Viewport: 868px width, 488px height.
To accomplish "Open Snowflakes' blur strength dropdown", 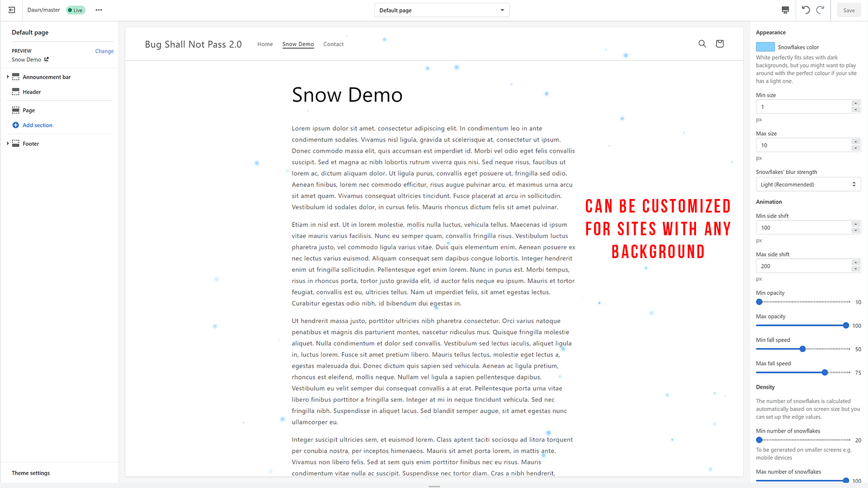I will point(808,184).
